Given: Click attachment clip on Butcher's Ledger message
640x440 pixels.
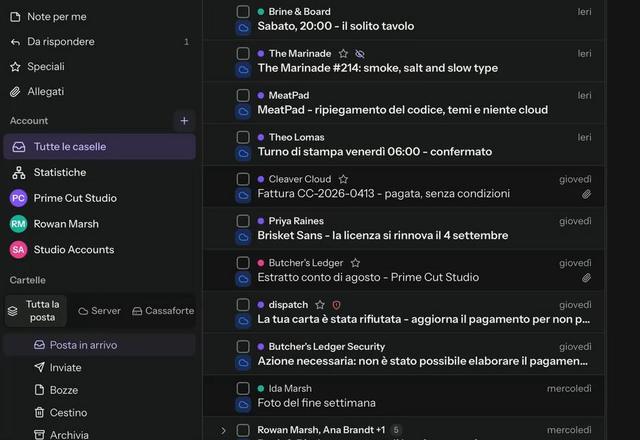Looking at the screenshot, I should click(586, 278).
